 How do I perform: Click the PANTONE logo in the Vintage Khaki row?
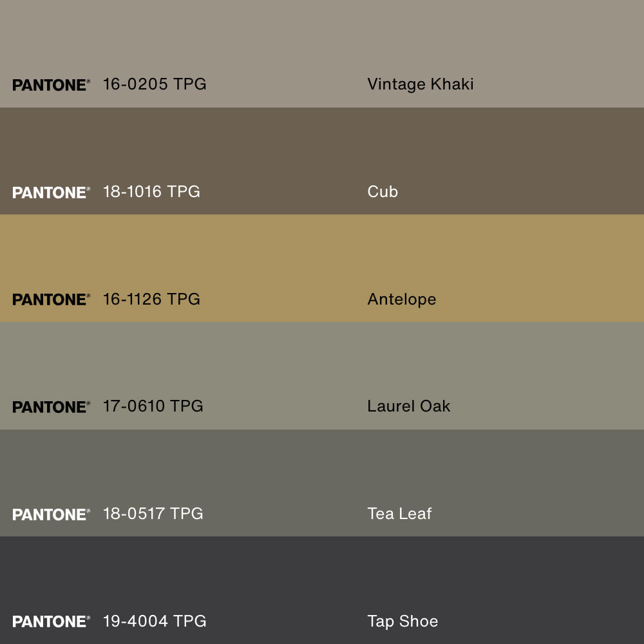[51, 85]
